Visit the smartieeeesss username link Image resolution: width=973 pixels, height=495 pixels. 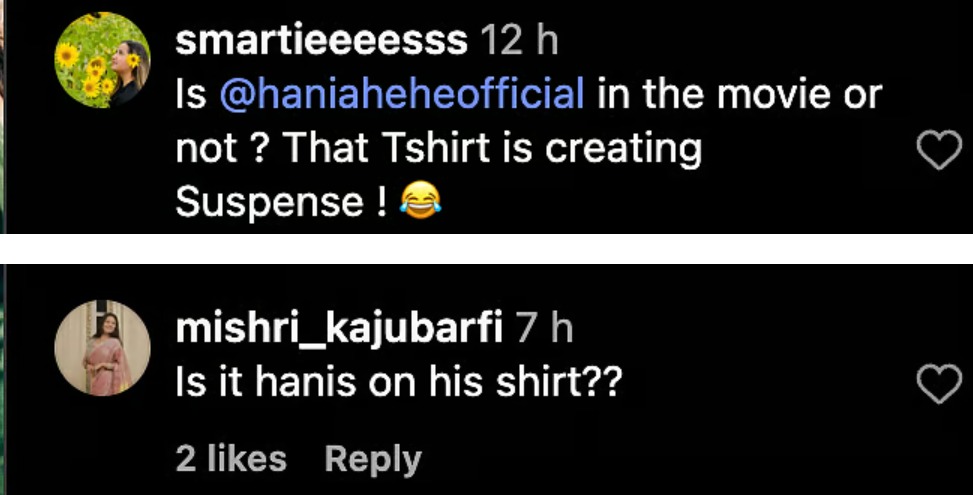(x=322, y=41)
